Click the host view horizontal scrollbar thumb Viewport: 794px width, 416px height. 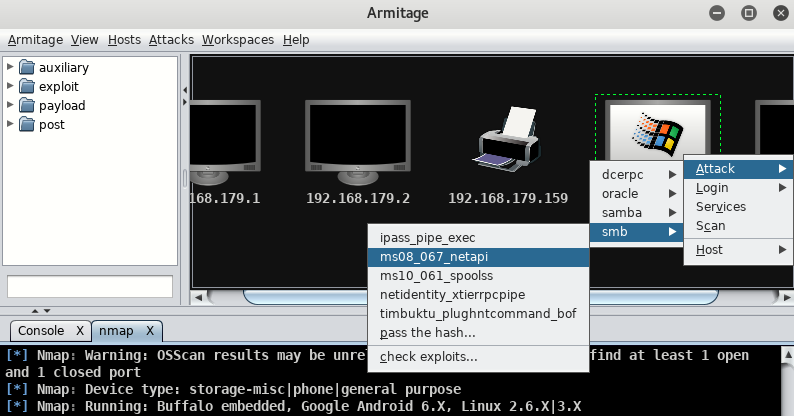pyautogui.click(x=481, y=297)
